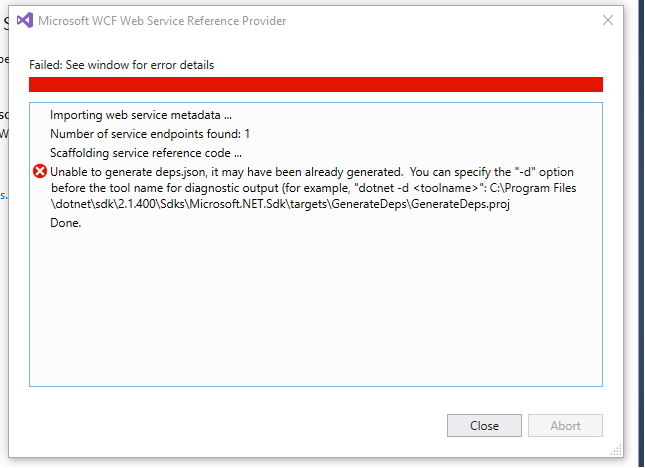Screen dimensions: 645x468
Task: Select the 'Number of service endpoints found' line
Action: [x=150, y=134]
